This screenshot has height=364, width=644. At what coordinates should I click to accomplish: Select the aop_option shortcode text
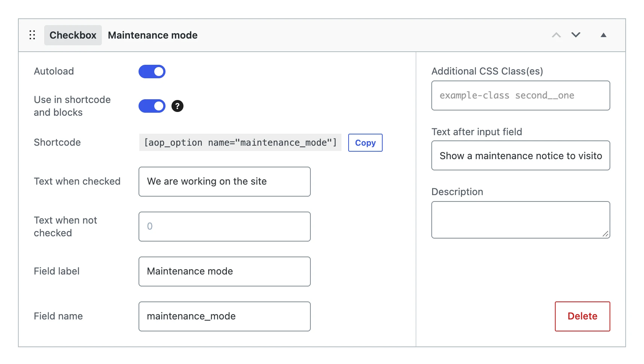[240, 143]
